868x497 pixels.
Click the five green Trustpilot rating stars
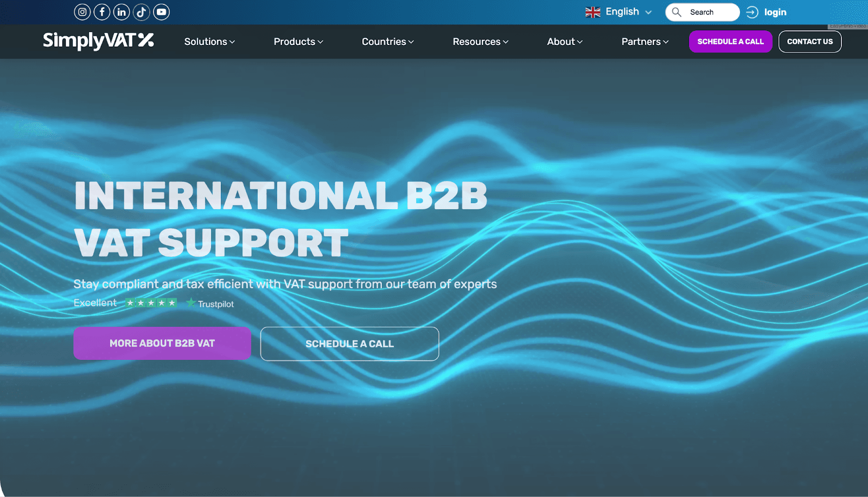pos(151,303)
